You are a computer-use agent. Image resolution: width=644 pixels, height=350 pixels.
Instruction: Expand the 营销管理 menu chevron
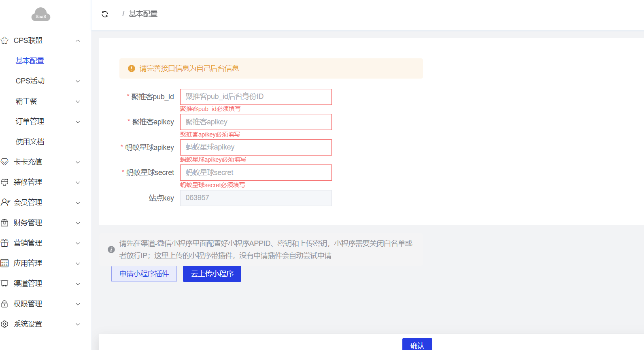pos(78,243)
